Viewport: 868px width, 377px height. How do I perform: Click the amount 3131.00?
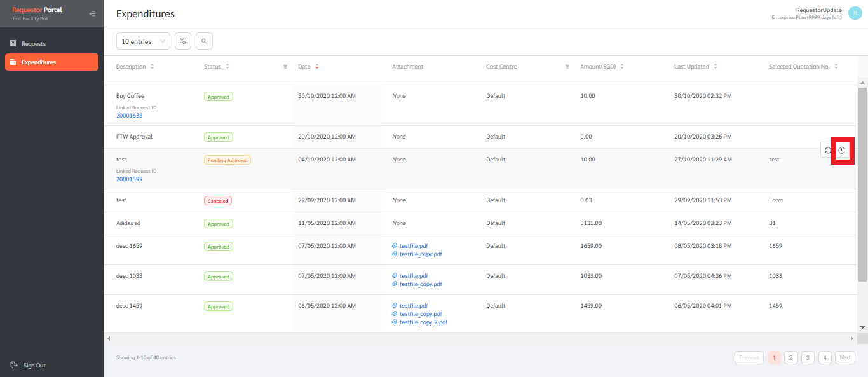click(x=591, y=223)
